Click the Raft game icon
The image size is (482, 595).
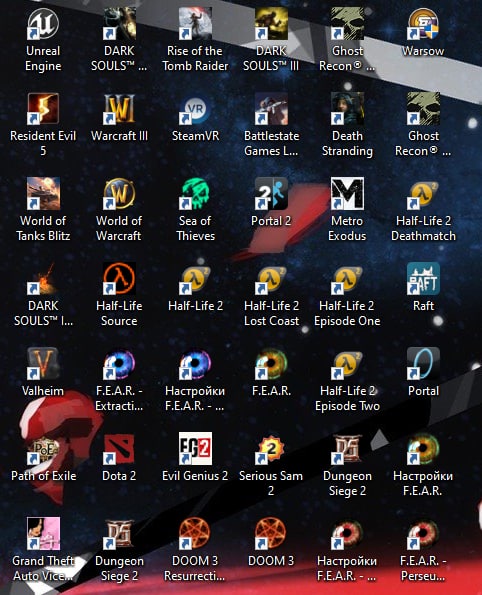[423, 279]
